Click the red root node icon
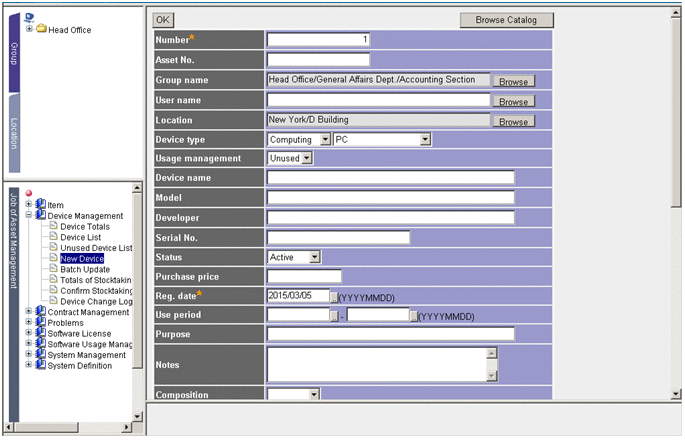The height and width of the screenshot is (440, 685). point(30,193)
